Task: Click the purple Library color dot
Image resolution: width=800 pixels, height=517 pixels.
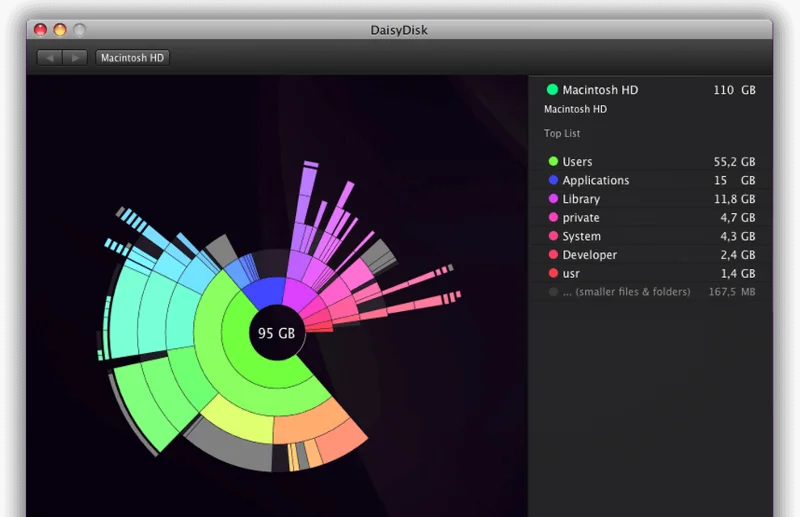Action: tap(553, 199)
